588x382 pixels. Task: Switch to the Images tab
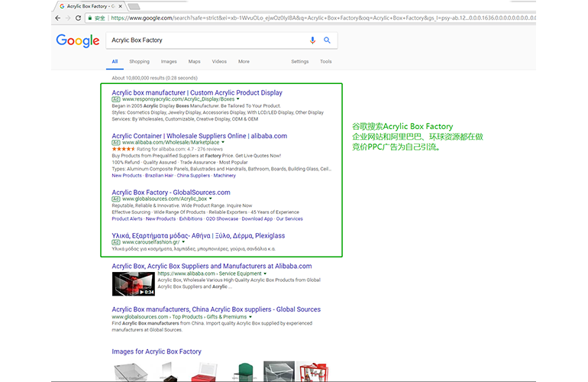pyautogui.click(x=169, y=62)
